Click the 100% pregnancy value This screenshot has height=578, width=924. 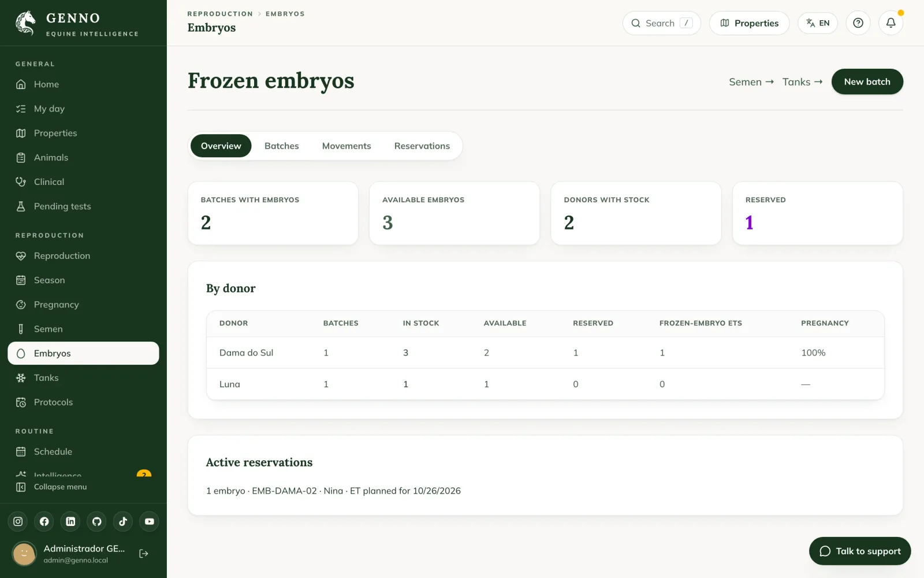click(x=813, y=353)
